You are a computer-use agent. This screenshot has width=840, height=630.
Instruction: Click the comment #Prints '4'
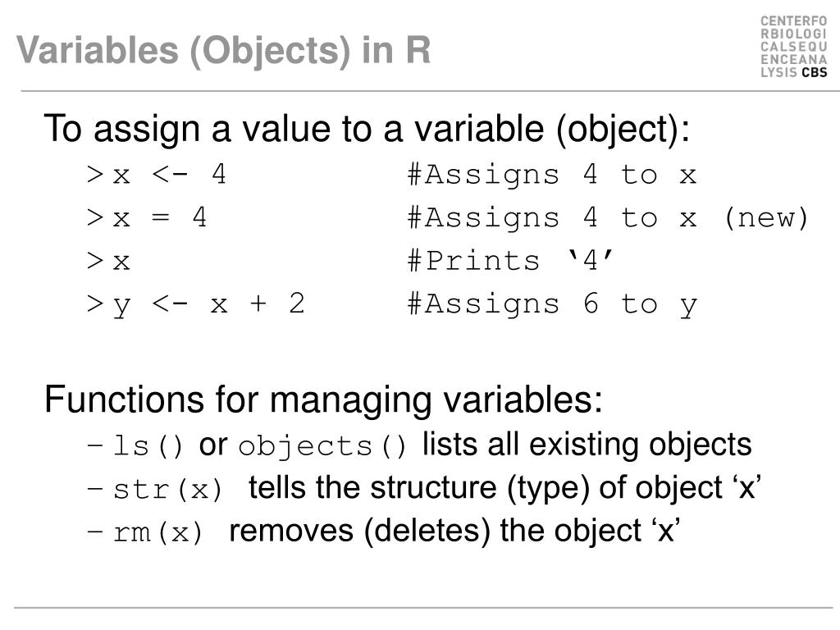[510, 261]
